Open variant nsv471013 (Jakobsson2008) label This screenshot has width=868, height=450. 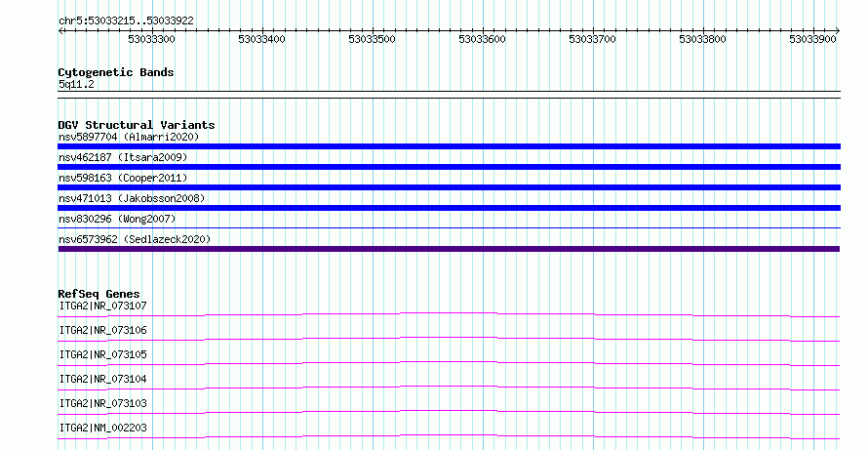point(132,198)
